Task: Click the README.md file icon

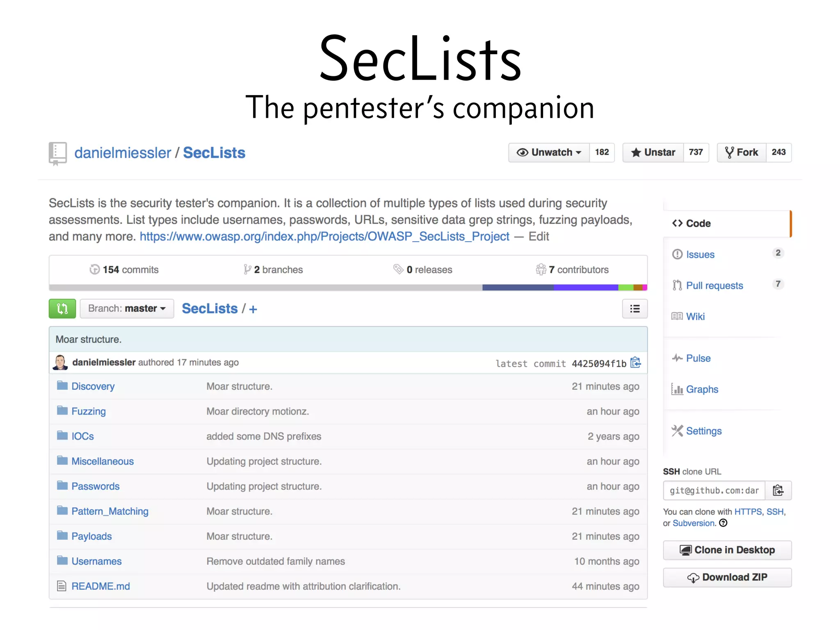Action: [x=62, y=586]
